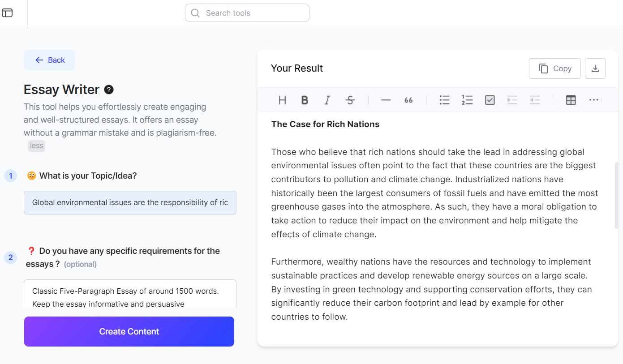Copy the generated essay
This screenshot has height=364, width=623.
pos(554,69)
